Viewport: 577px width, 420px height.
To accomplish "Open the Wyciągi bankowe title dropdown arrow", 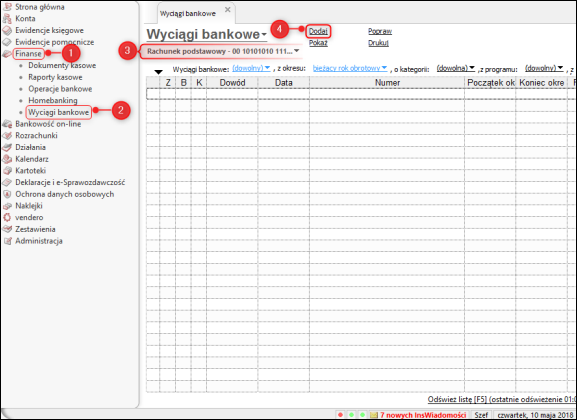I will click(264, 35).
